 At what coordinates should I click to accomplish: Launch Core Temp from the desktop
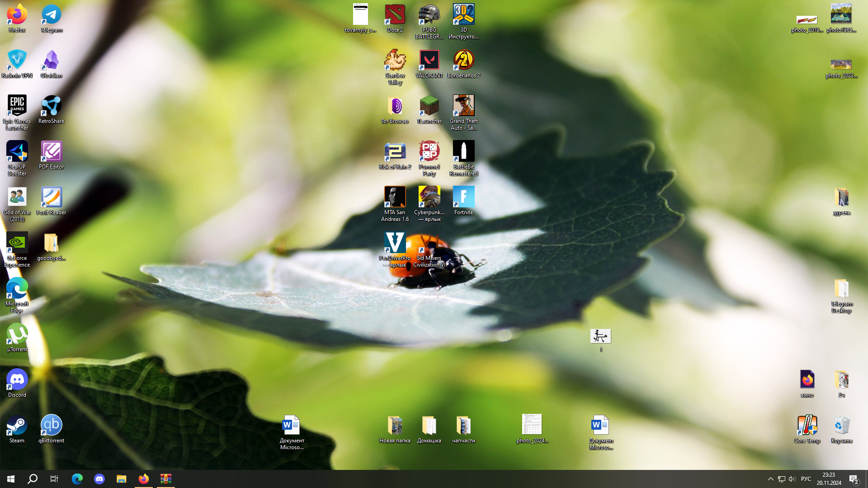(x=807, y=429)
